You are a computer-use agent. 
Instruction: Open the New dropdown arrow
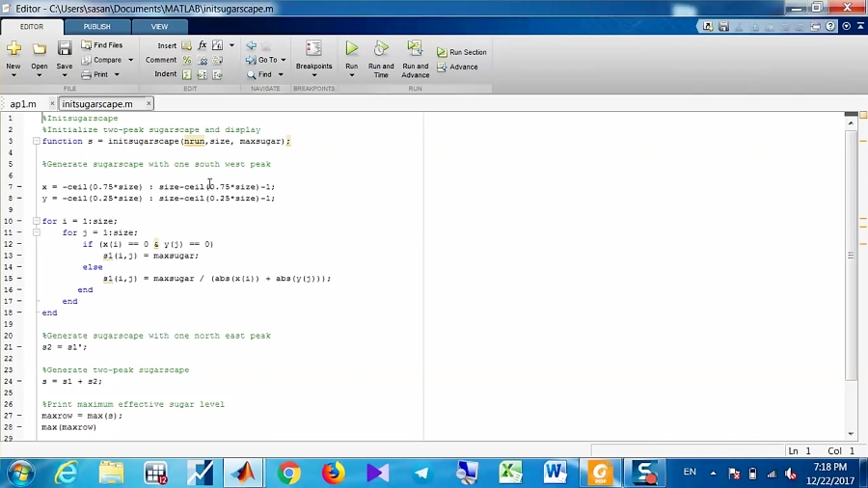click(x=14, y=75)
